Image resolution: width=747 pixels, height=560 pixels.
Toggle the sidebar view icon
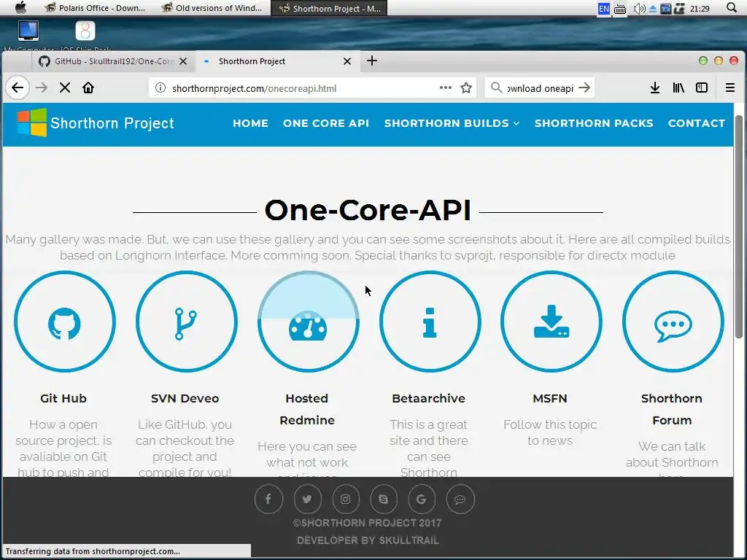coord(702,87)
